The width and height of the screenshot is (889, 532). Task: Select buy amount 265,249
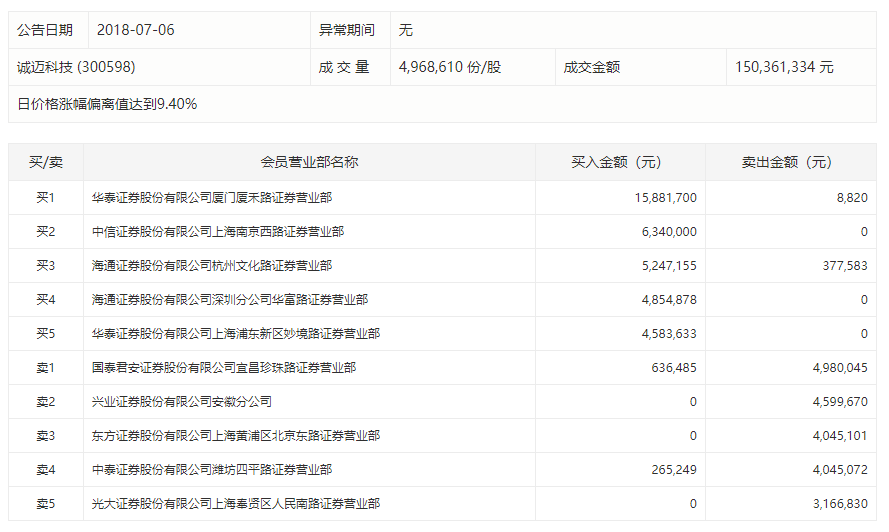point(674,470)
